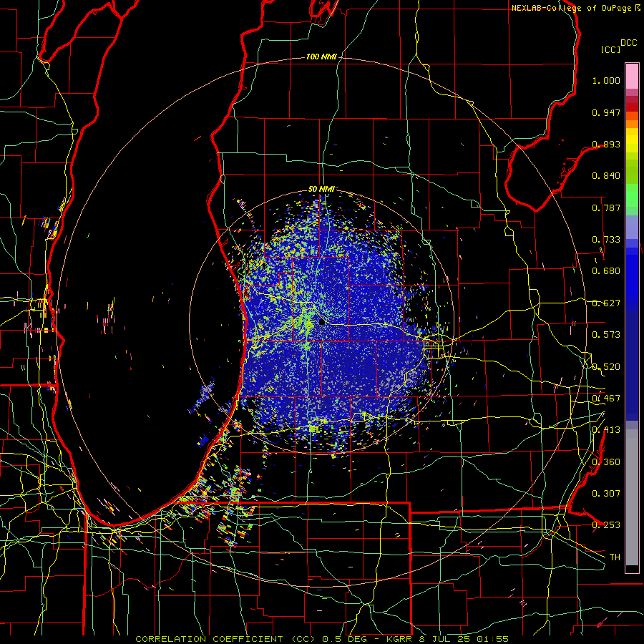Select the 0.840 scale value
644x644 pixels.
click(x=606, y=176)
